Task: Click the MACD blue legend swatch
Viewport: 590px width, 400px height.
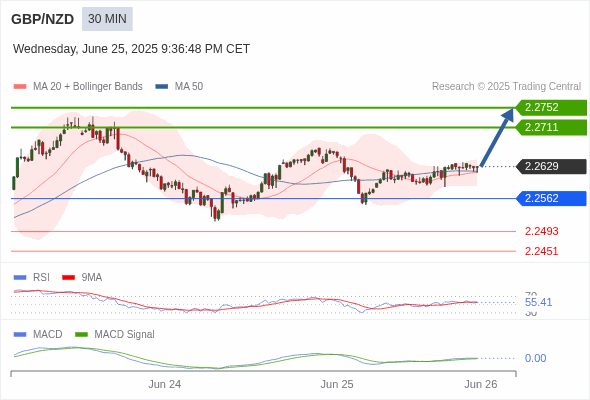Action: (x=20, y=335)
